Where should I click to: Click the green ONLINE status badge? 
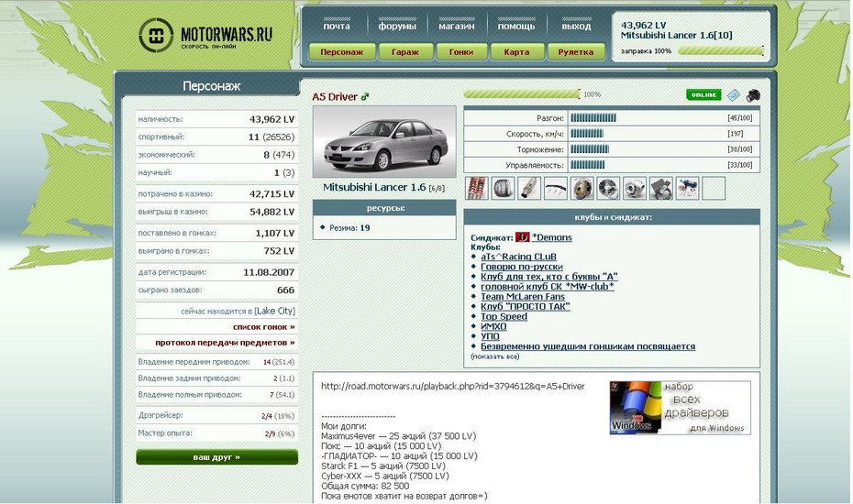(x=703, y=95)
